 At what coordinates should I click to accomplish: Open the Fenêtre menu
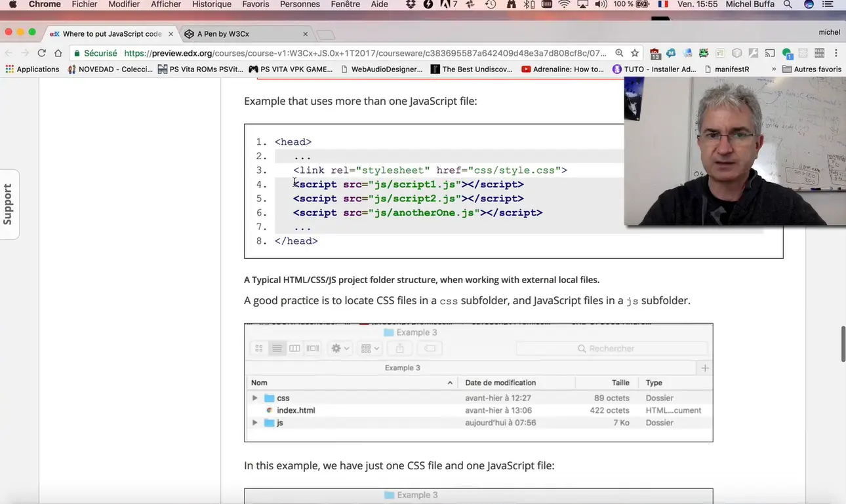(346, 5)
